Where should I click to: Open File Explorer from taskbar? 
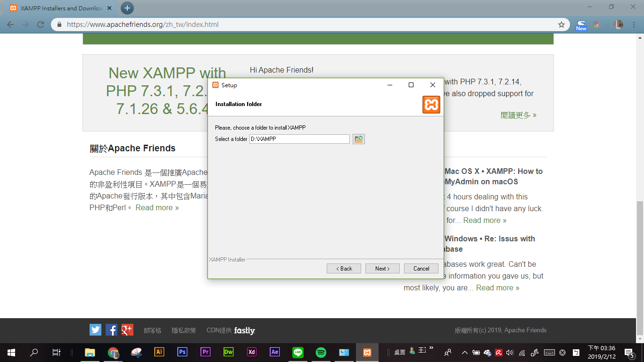coord(90,352)
